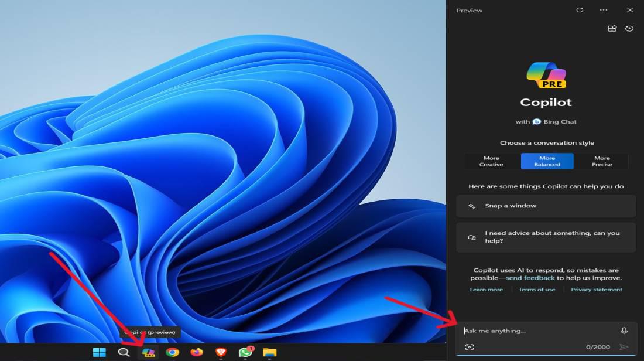Open the Windows Start menu
The height and width of the screenshot is (361, 644).
pos(99,352)
